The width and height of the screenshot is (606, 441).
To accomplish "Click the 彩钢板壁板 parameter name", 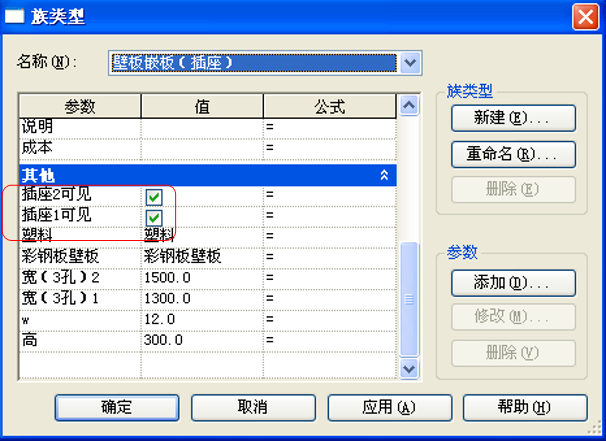I will point(80,257).
